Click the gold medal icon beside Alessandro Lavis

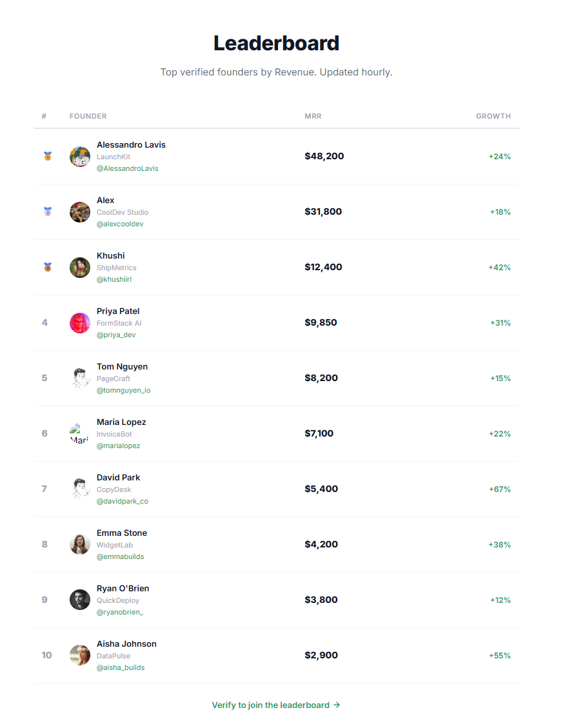tap(47, 156)
